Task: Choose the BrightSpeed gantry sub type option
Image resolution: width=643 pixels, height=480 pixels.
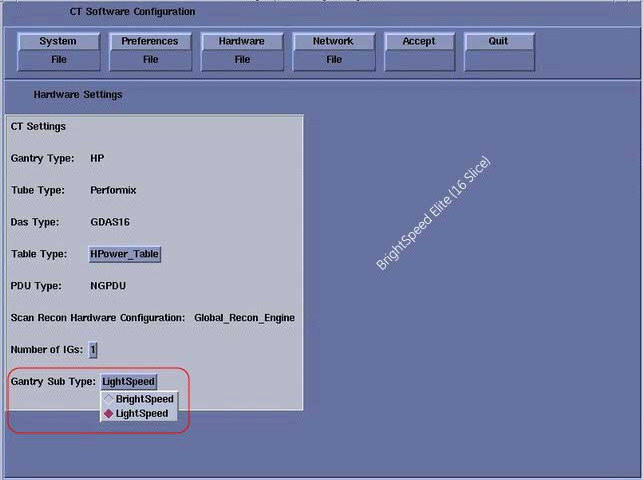Action: coord(144,399)
